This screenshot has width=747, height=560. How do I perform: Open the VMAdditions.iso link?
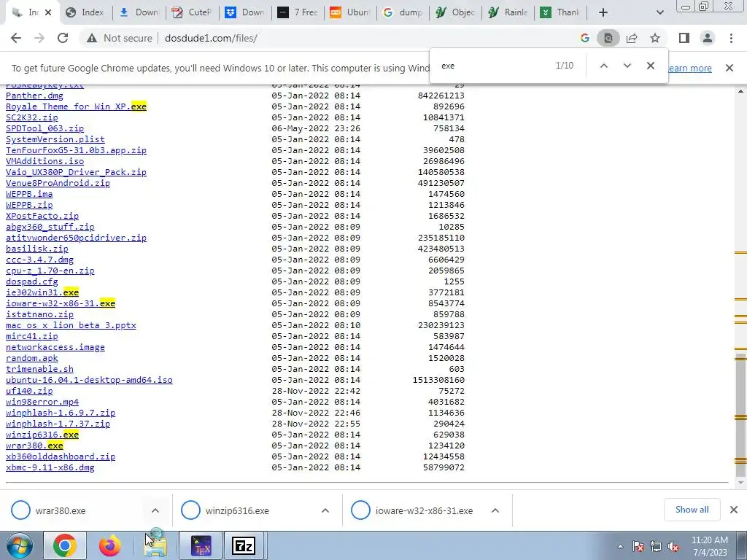tap(44, 161)
